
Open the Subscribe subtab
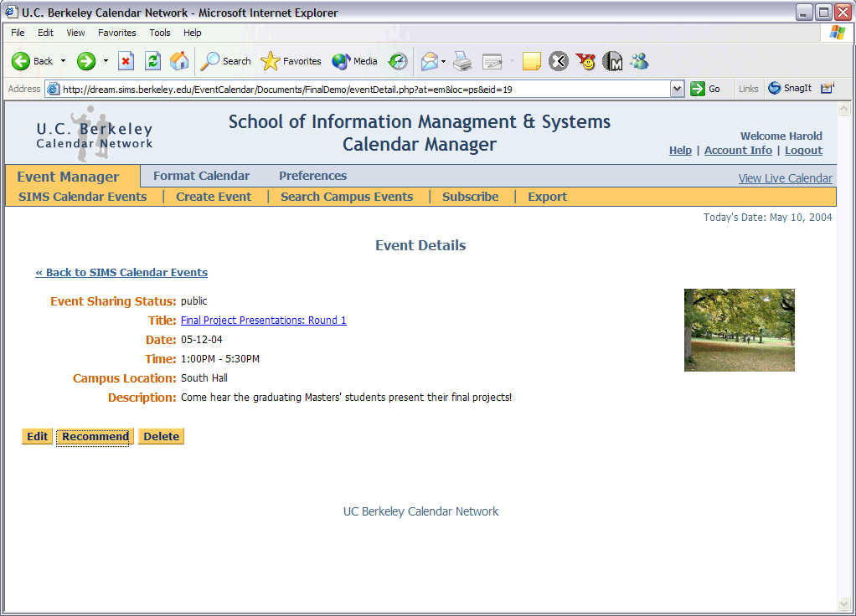[x=470, y=197]
